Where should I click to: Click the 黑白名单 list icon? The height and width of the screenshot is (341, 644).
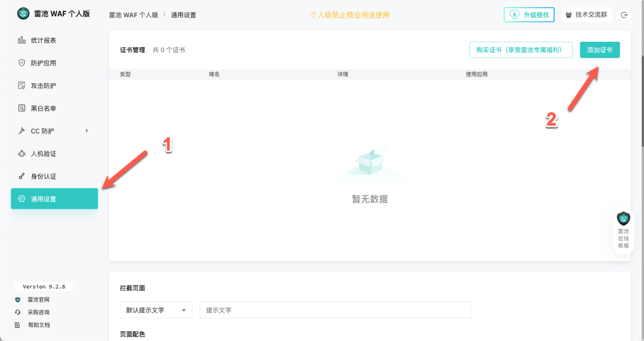[22, 108]
